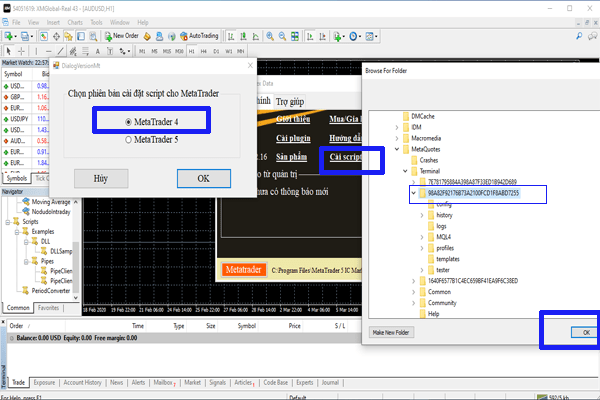600x400 pixels.
Task: Expand the Common folder chevron
Action: tap(414, 292)
